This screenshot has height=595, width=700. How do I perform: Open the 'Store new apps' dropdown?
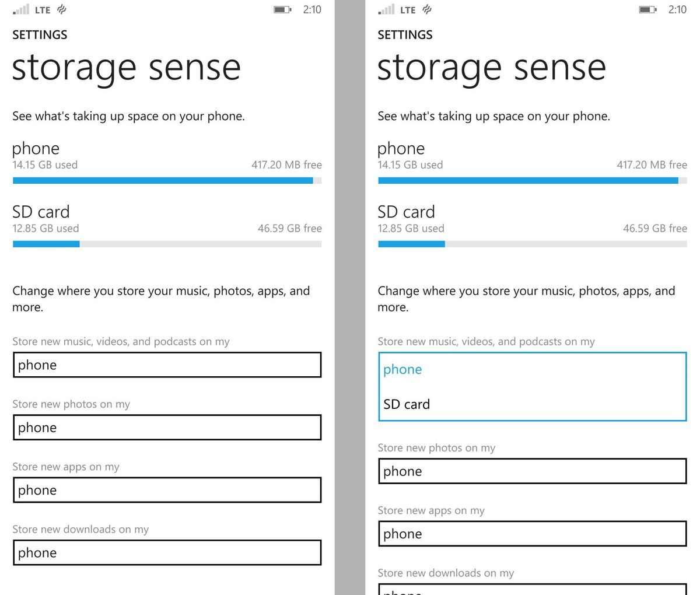(x=167, y=490)
